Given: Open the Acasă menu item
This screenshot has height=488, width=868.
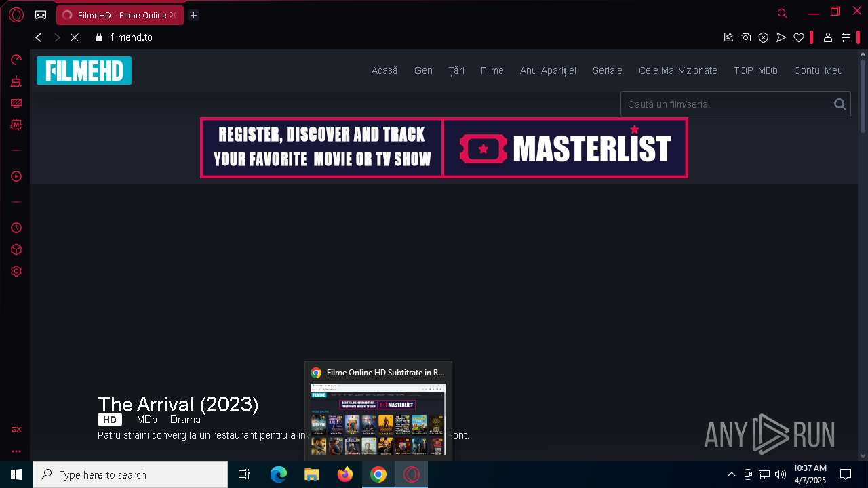Looking at the screenshot, I should (x=384, y=70).
